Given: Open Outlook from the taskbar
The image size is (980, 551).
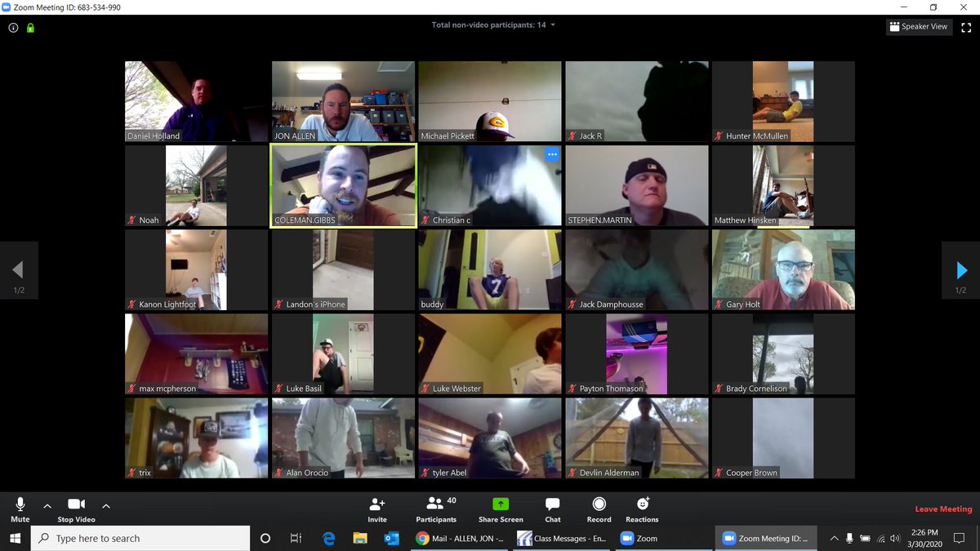Looking at the screenshot, I should 391,538.
